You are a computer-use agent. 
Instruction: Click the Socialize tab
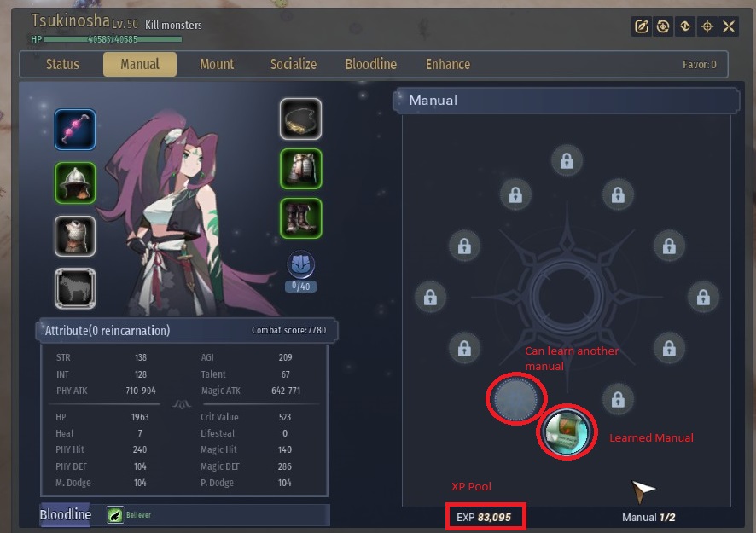[294, 64]
